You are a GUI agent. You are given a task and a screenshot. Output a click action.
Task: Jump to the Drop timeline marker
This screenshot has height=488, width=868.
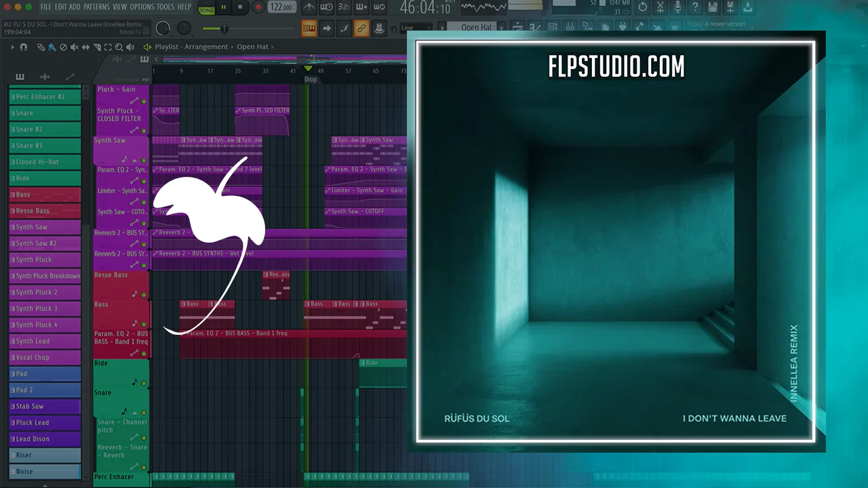pyautogui.click(x=310, y=79)
